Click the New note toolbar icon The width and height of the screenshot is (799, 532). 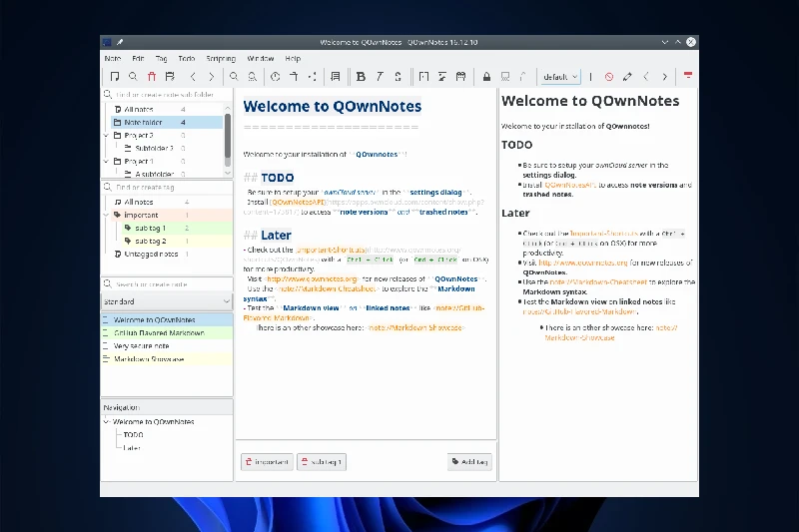pyautogui.click(x=115, y=77)
